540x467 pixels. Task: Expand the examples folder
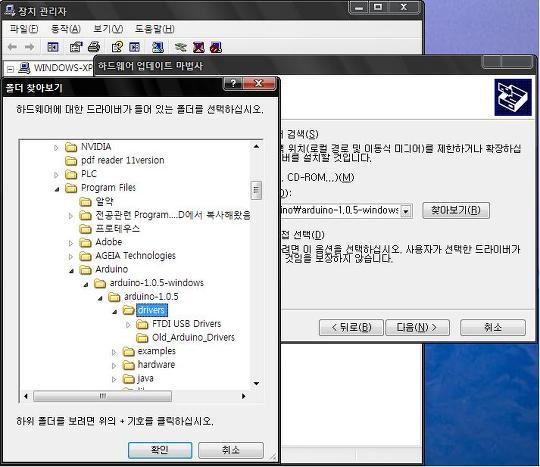[x=114, y=352]
